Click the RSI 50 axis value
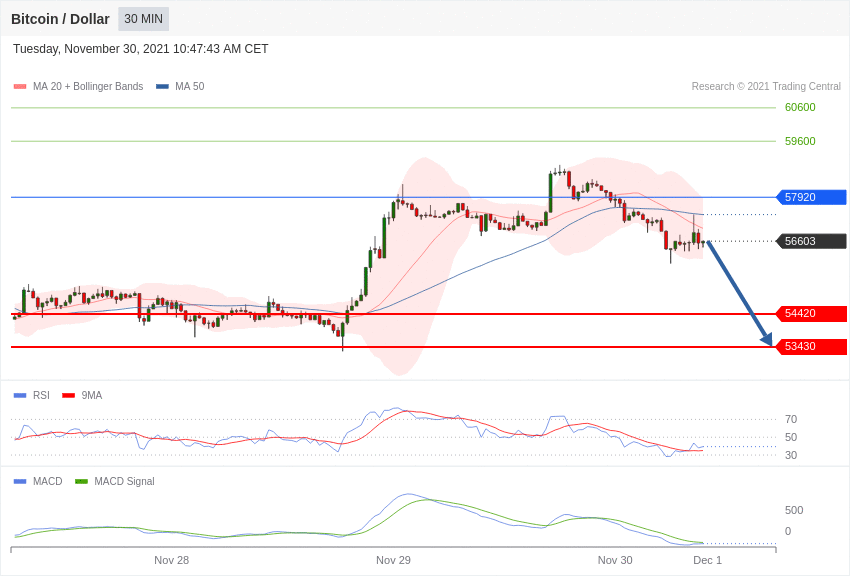 coord(791,437)
